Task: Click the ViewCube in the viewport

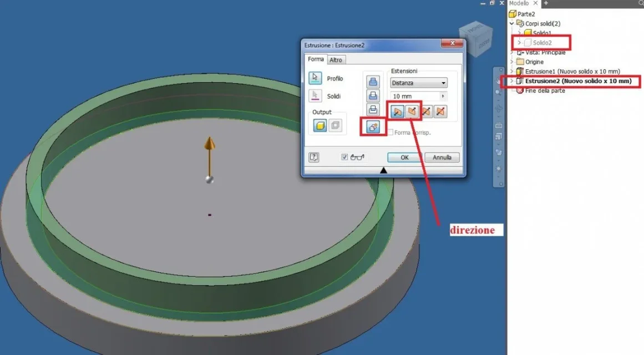Action: (475, 38)
